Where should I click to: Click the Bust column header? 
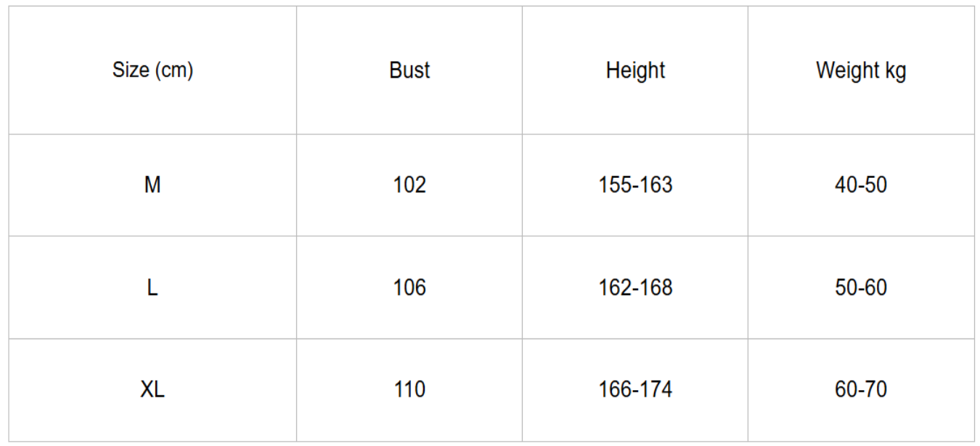tap(409, 70)
